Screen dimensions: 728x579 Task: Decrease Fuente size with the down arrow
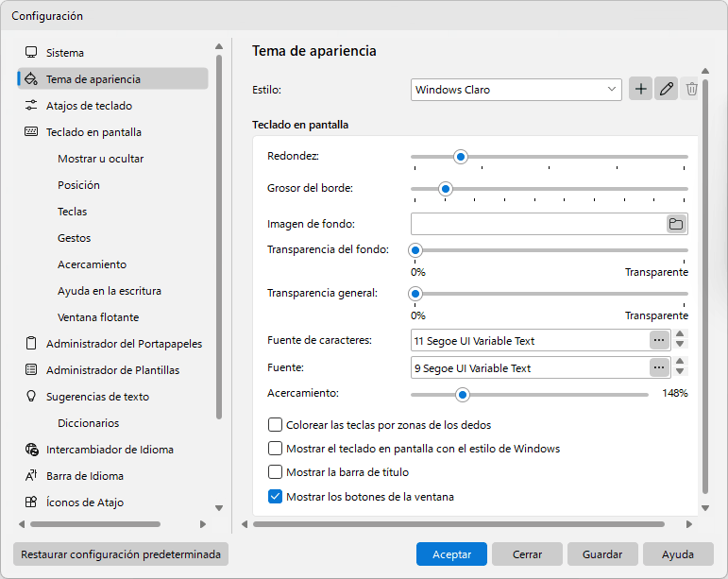tap(680, 371)
